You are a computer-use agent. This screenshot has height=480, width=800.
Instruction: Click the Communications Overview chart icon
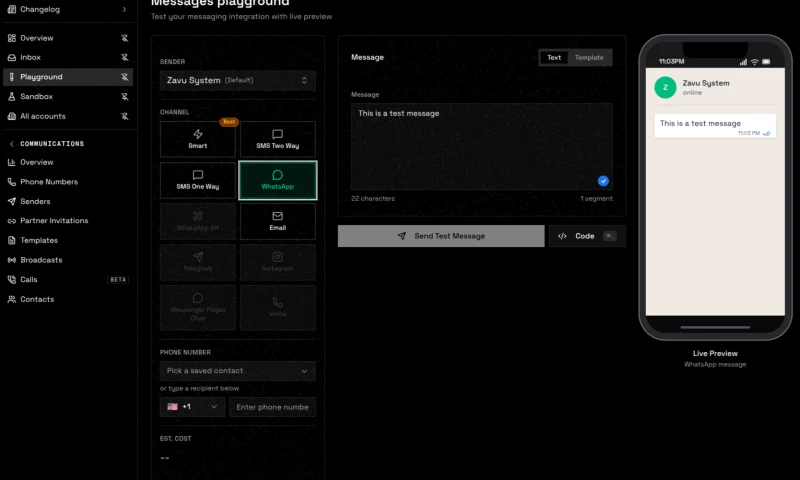coord(12,162)
